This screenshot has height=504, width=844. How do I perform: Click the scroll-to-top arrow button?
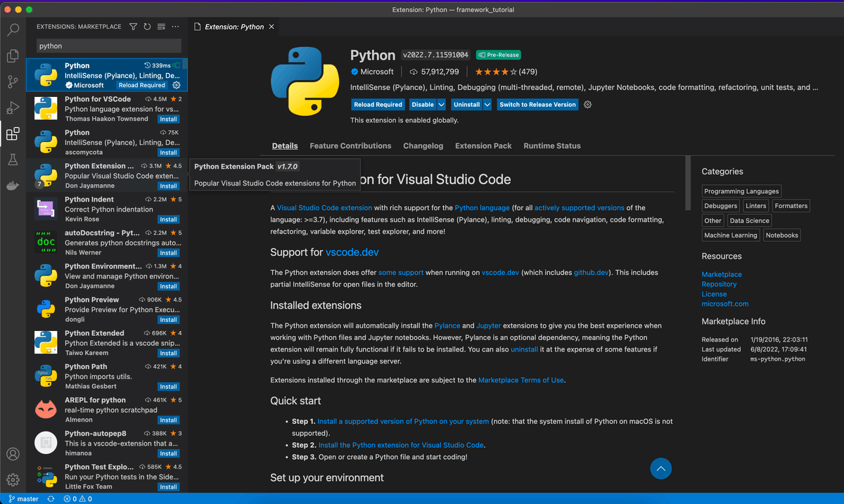[x=660, y=468]
